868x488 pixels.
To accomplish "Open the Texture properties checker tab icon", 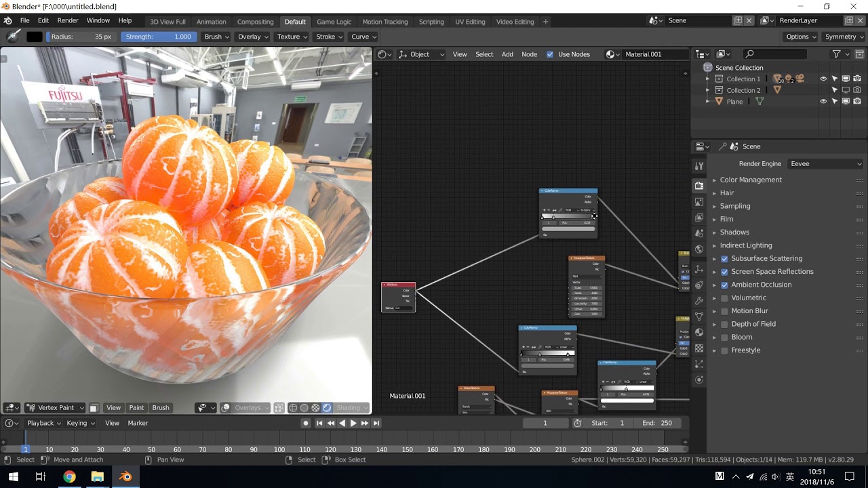I will [699, 348].
